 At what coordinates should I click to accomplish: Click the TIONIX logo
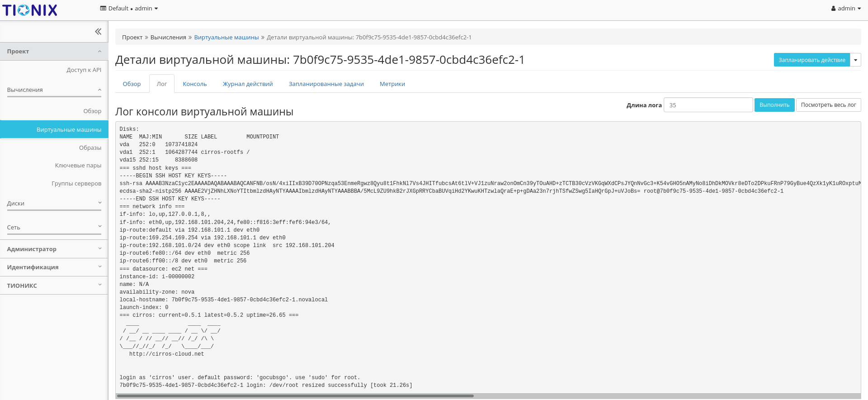pos(30,10)
